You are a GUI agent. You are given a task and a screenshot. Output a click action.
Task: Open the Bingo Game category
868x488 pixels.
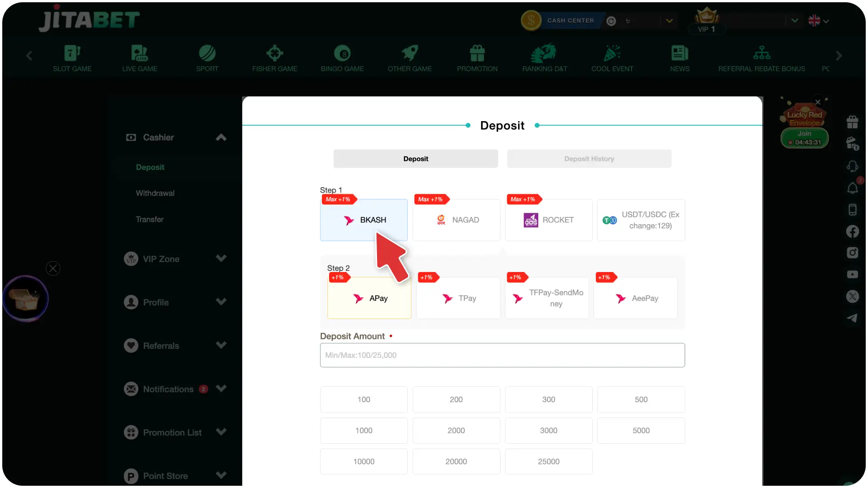pos(342,59)
